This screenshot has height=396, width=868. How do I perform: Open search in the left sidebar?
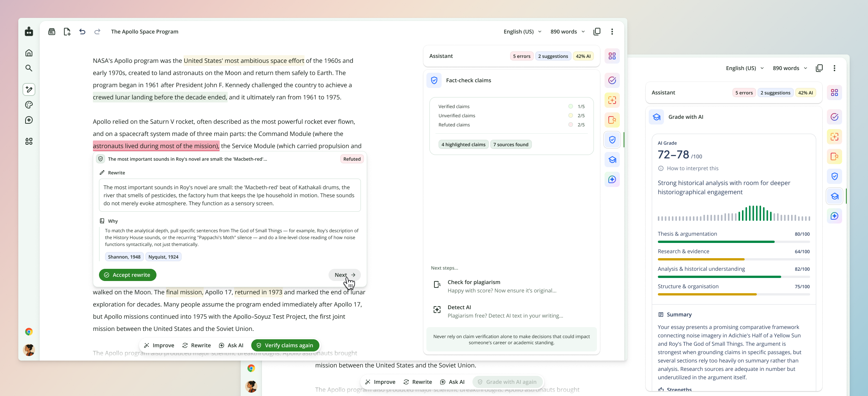(x=29, y=68)
